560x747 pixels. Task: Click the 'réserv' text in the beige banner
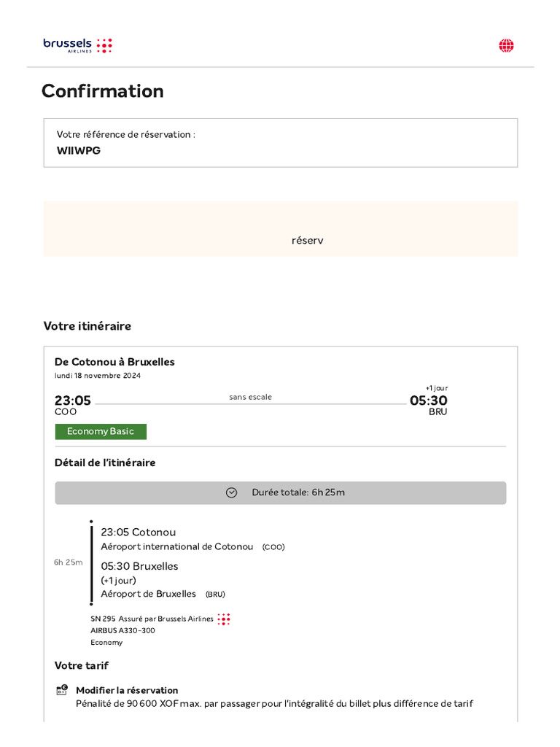tap(307, 240)
